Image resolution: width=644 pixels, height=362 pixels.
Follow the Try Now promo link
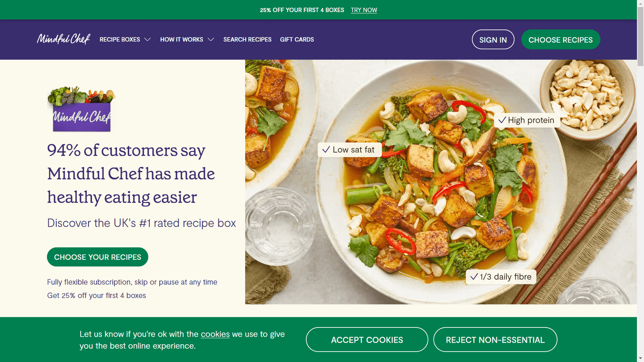[x=364, y=10]
